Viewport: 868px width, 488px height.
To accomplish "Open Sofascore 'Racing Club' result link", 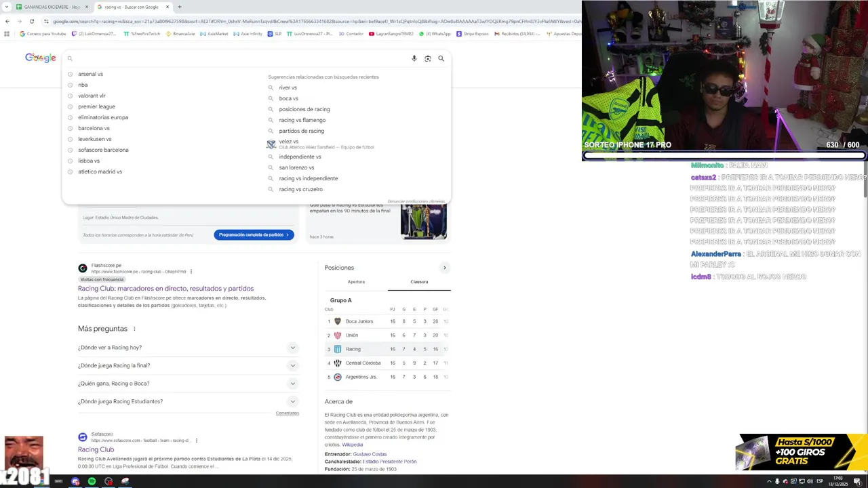I will tap(96, 449).
